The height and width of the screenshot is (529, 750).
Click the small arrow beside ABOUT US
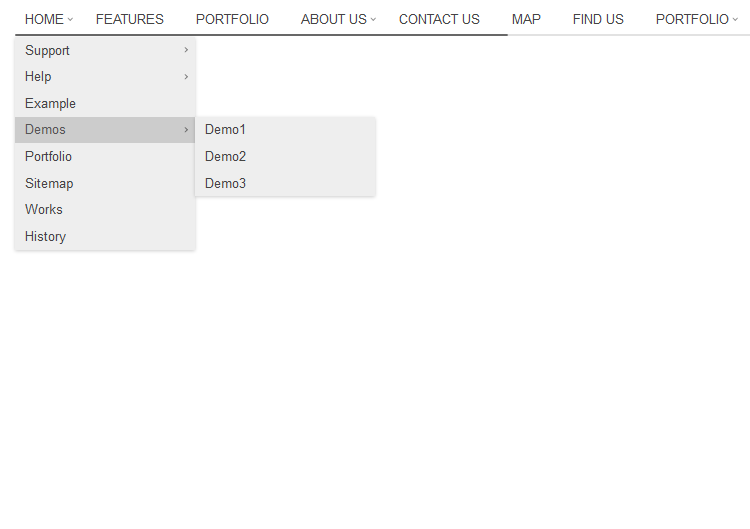click(x=373, y=20)
